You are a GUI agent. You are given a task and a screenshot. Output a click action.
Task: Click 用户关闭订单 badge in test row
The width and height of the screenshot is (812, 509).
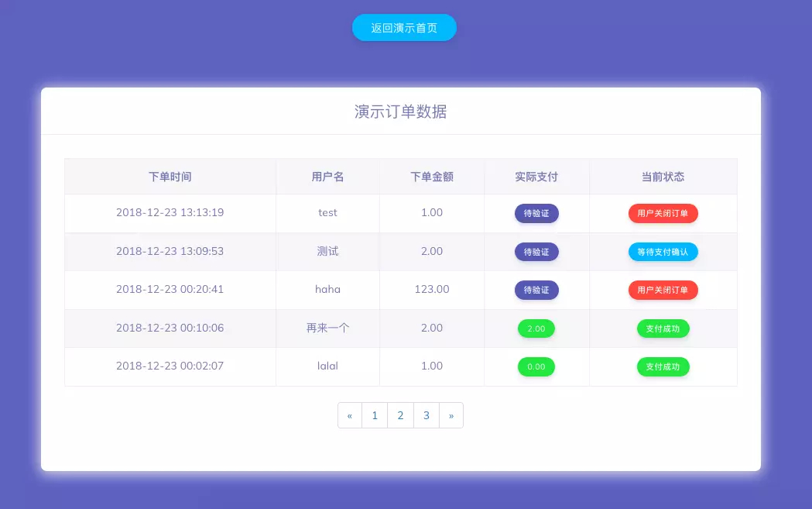point(663,213)
